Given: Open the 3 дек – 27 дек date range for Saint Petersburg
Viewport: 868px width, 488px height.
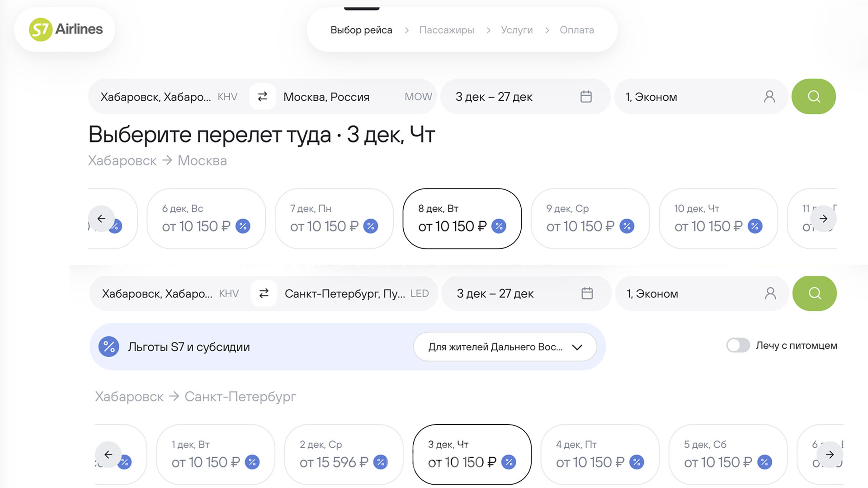Looking at the screenshot, I should (527, 294).
